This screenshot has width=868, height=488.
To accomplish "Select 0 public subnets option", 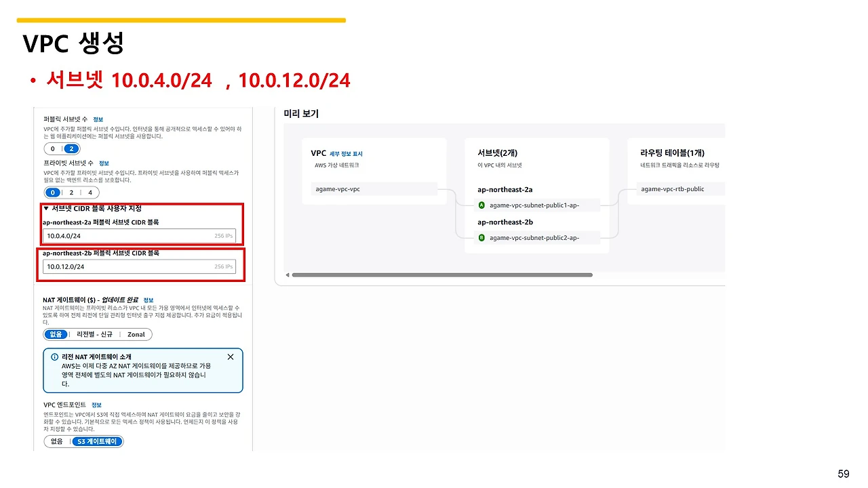I will pyautogui.click(x=53, y=148).
